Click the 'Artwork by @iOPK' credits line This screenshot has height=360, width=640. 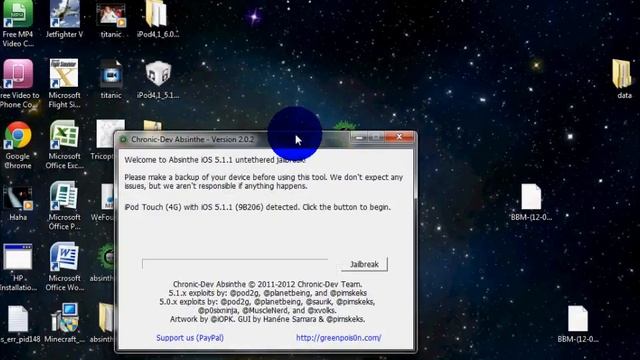[267, 319]
